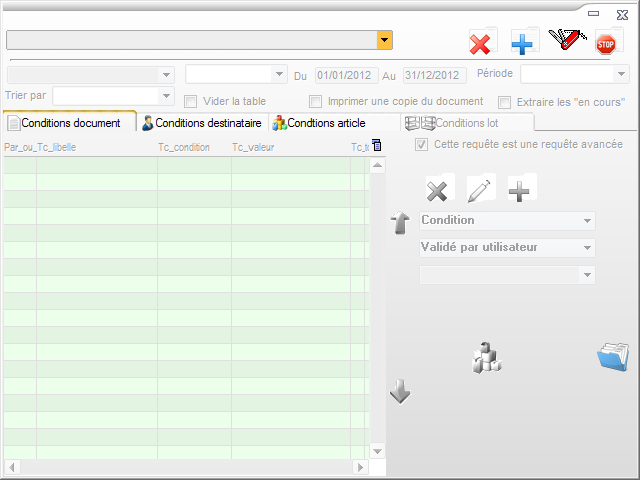
Task: Open the blue folder icon
Action: tap(611, 357)
